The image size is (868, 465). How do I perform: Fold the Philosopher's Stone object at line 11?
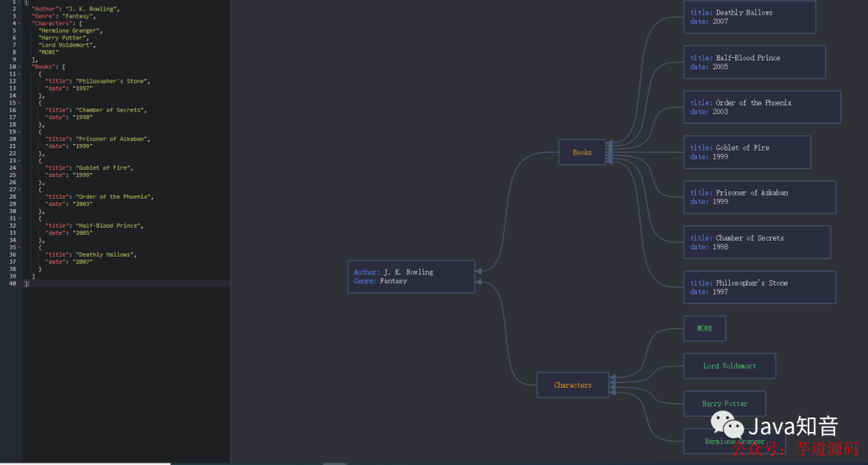pos(20,74)
